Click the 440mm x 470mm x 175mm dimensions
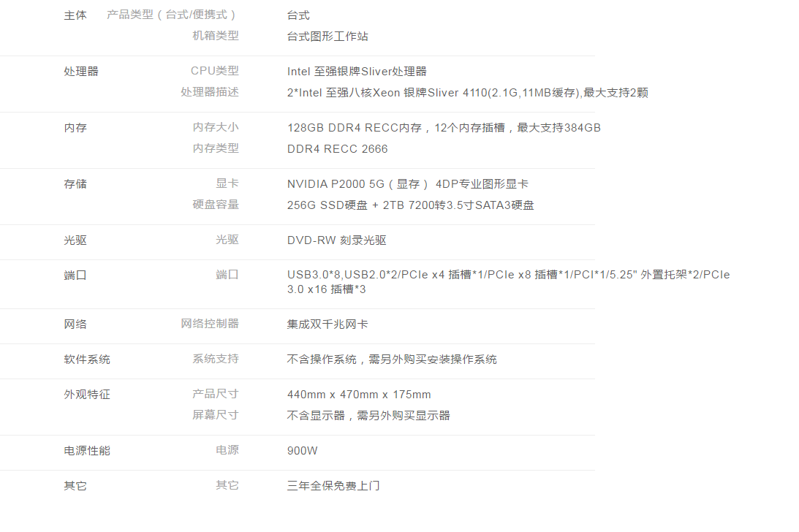This screenshot has width=799, height=532. [359, 395]
